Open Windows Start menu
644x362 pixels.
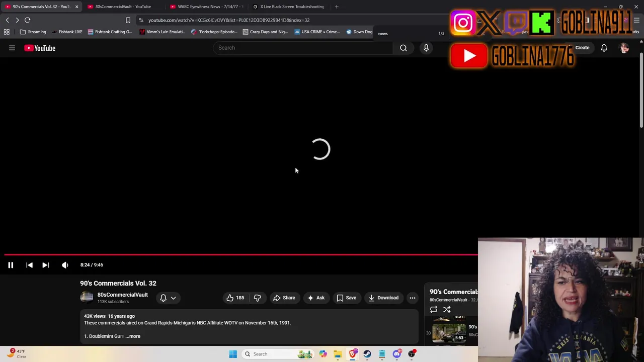(233, 354)
